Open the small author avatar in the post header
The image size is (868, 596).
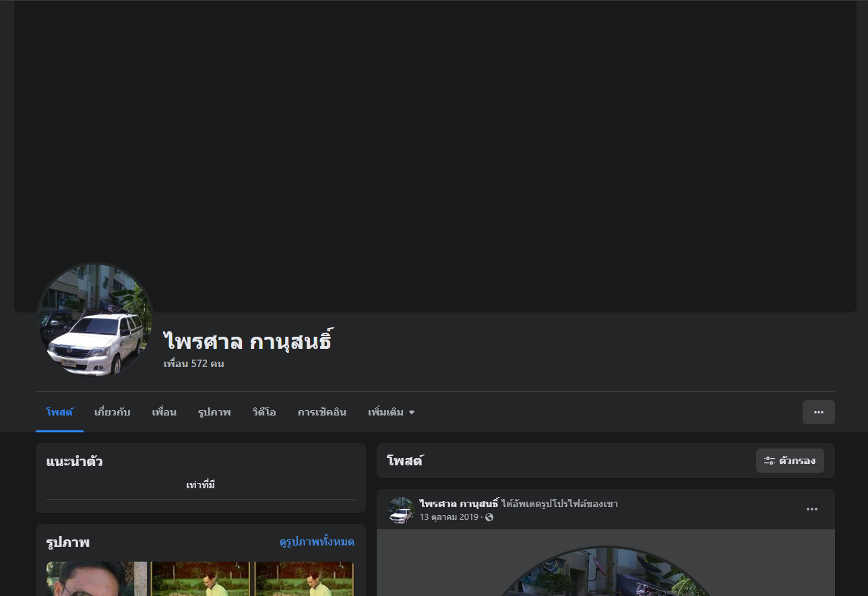(401, 510)
